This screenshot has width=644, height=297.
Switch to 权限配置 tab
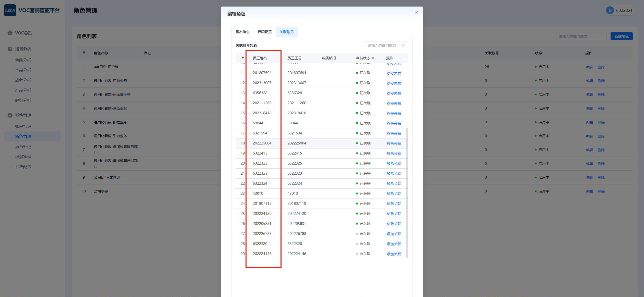point(265,32)
